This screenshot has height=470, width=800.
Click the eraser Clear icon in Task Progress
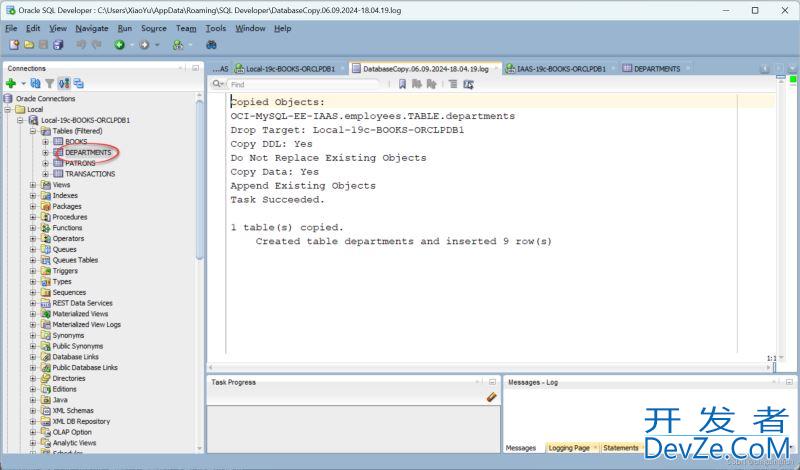[x=491, y=397]
